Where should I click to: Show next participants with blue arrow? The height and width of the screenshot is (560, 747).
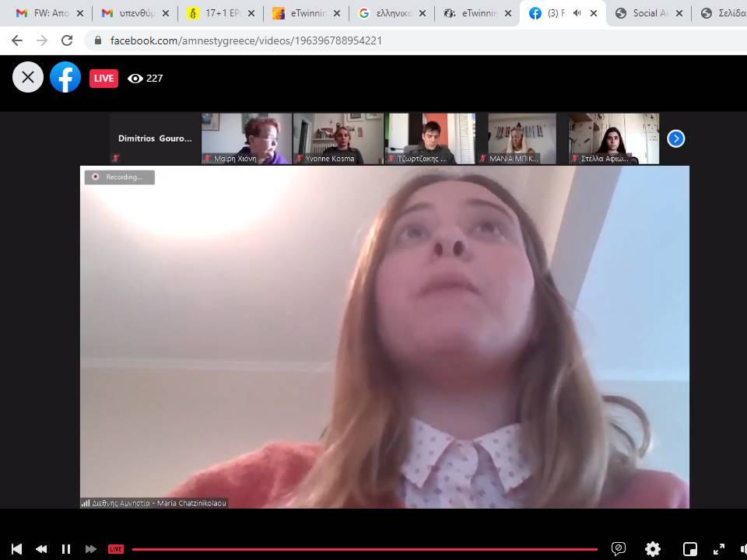point(676,138)
